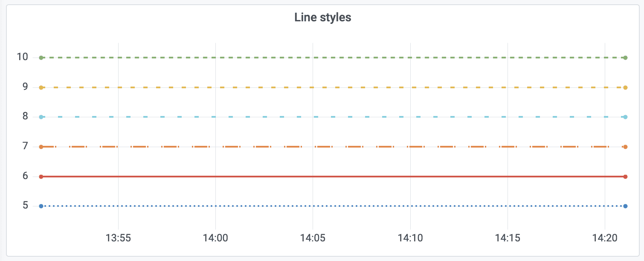The image size is (644, 261).
Task: Click the 13:55 time axis label
Action: coord(118,238)
